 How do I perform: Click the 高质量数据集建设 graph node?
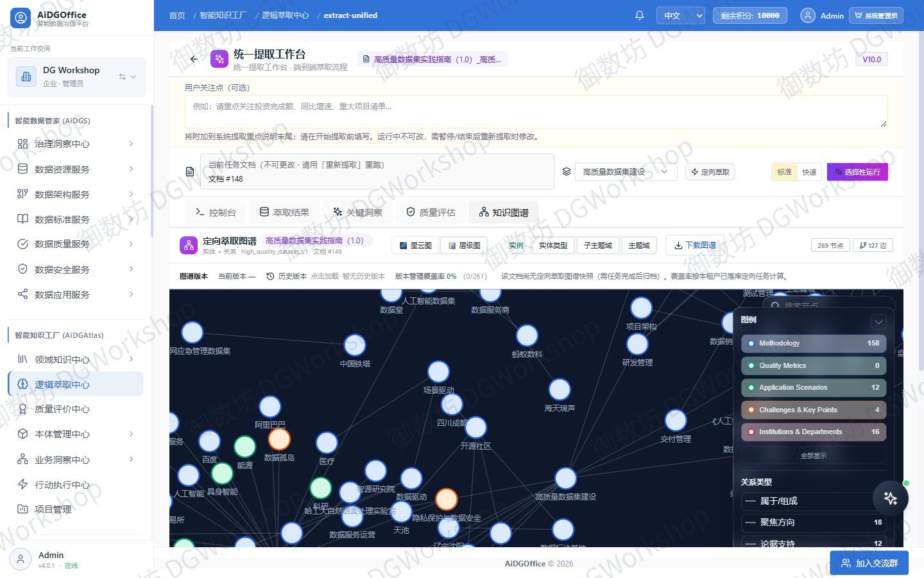565,478
